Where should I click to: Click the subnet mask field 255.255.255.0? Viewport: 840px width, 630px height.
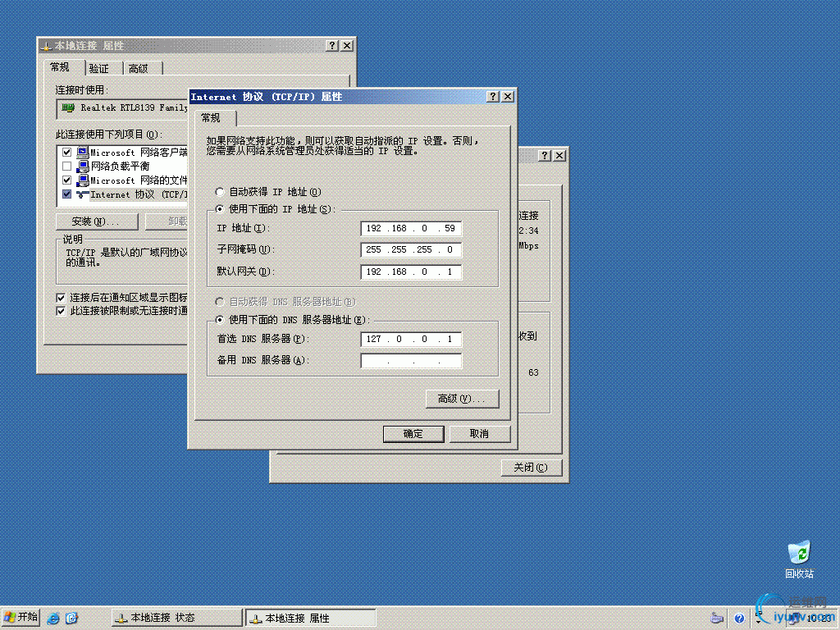pyautogui.click(x=411, y=249)
